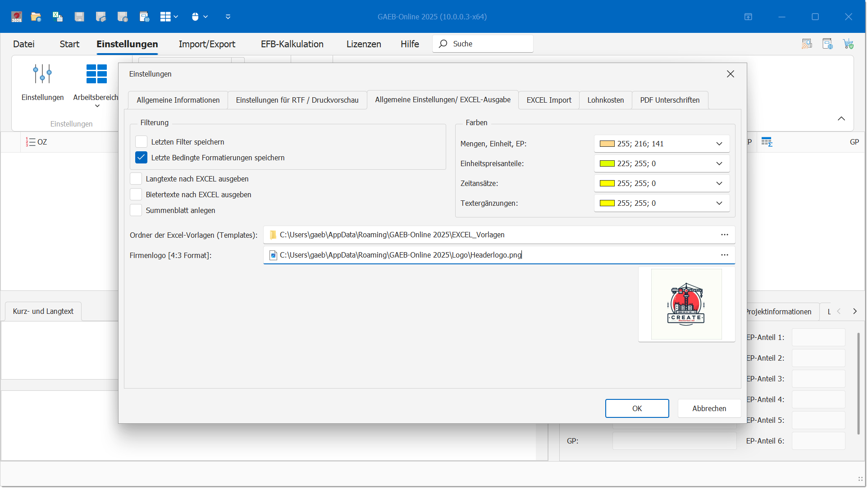
Task: Open the Import/Export ribbon menu
Action: click(x=207, y=44)
